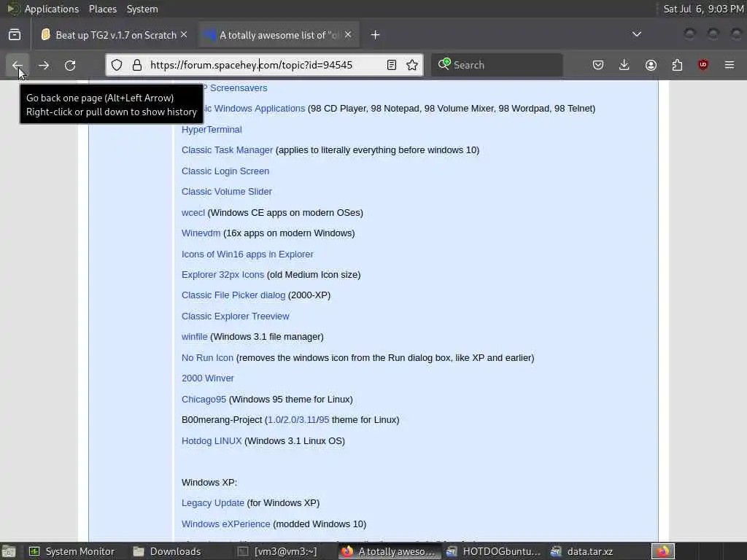Open the B00merang 2.0 theme link
This screenshot has width=747, height=560.
pos(290,420)
